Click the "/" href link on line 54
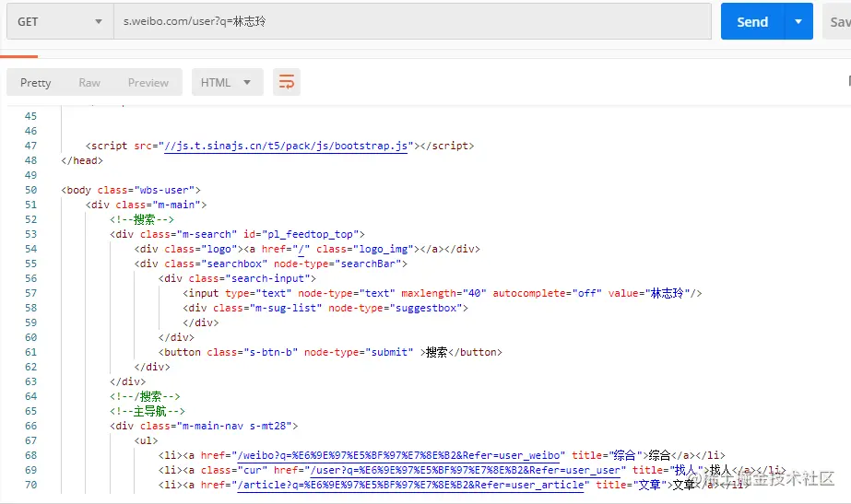This screenshot has width=851, height=504. (301, 249)
